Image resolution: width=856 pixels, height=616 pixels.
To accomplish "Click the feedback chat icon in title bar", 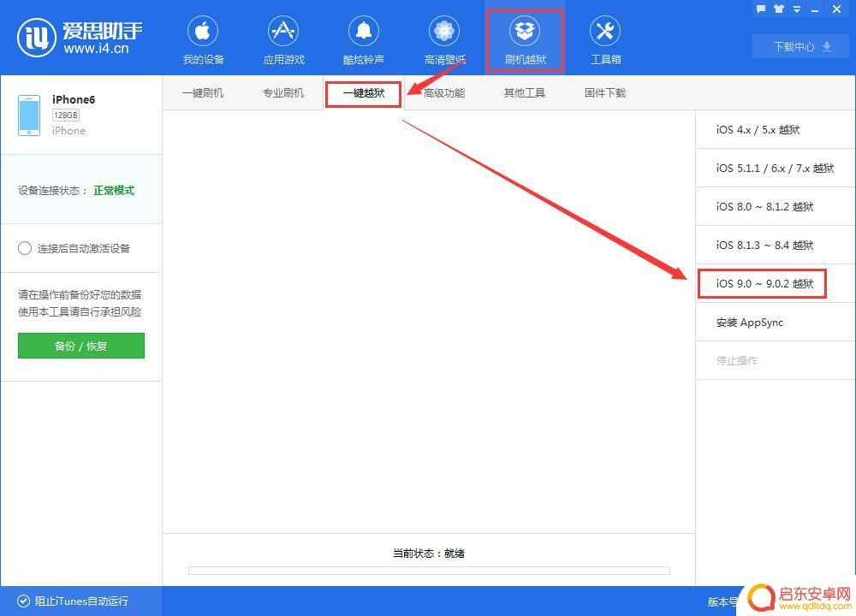I will tap(760, 9).
